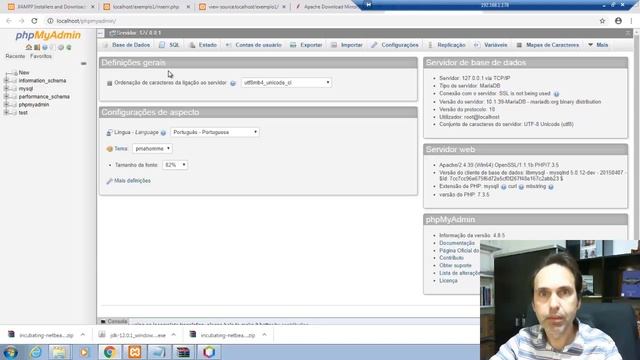Click the Mais definições link

(x=132, y=181)
